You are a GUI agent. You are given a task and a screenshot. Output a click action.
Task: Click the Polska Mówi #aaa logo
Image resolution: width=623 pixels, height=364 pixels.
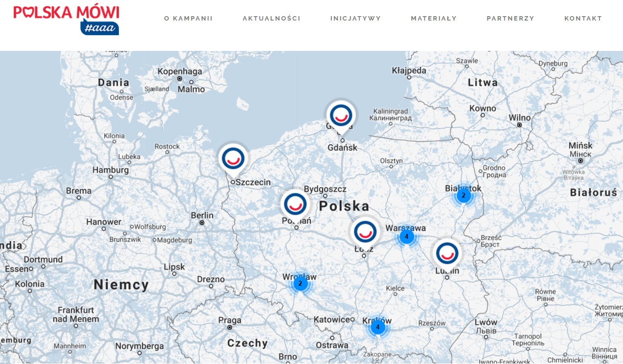pos(66,20)
